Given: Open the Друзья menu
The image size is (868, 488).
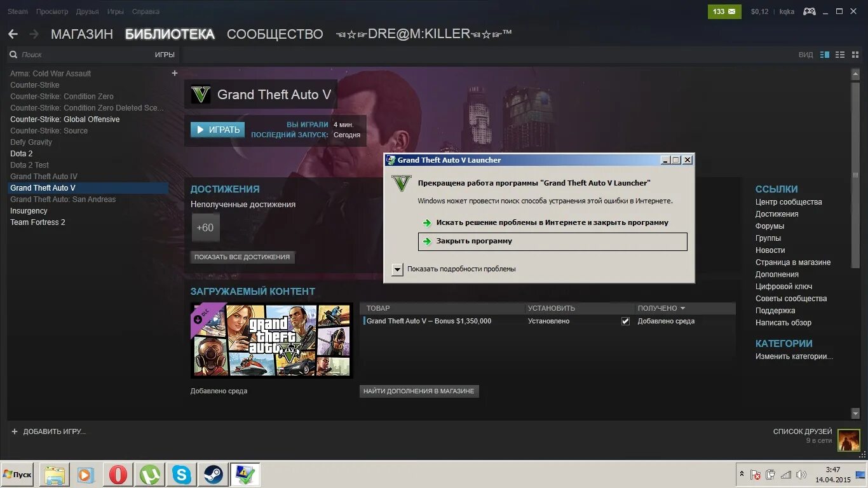Looking at the screenshot, I should tap(87, 11).
